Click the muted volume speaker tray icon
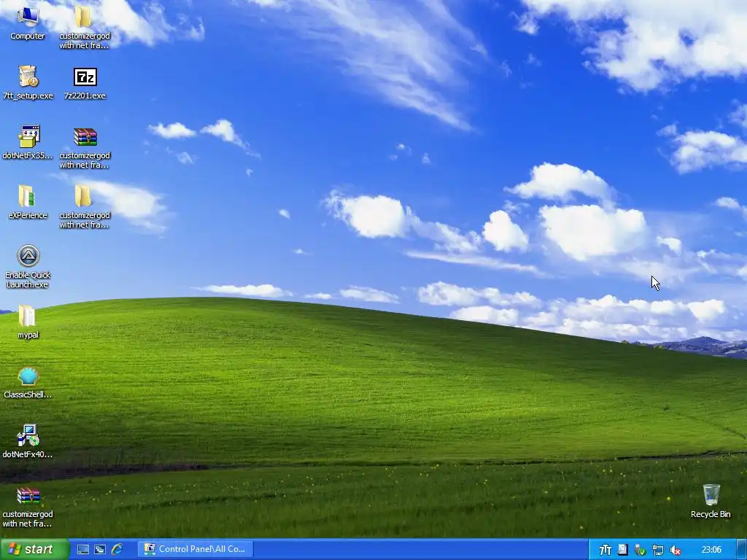The width and height of the screenshot is (747, 560). click(675, 550)
